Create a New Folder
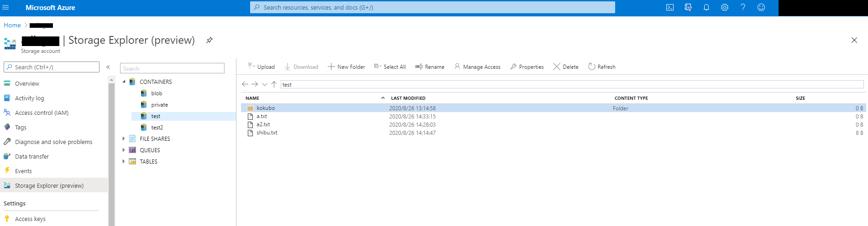 [346, 67]
